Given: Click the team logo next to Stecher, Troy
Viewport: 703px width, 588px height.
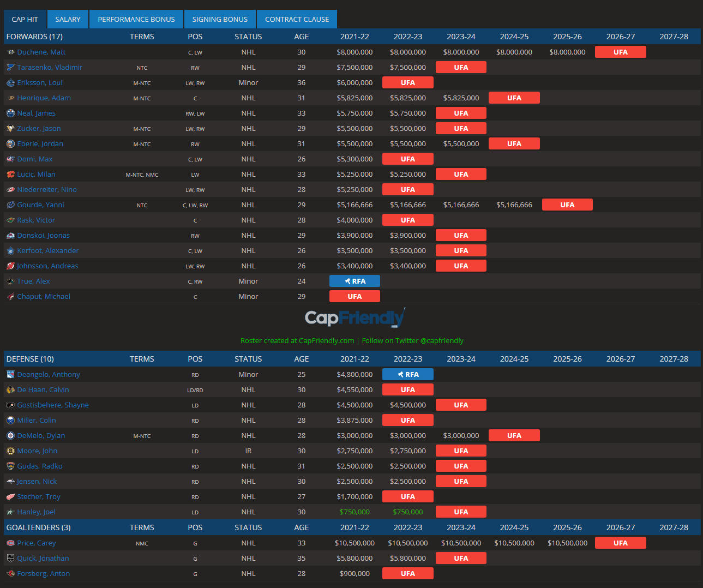Looking at the screenshot, I should pyautogui.click(x=10, y=497).
